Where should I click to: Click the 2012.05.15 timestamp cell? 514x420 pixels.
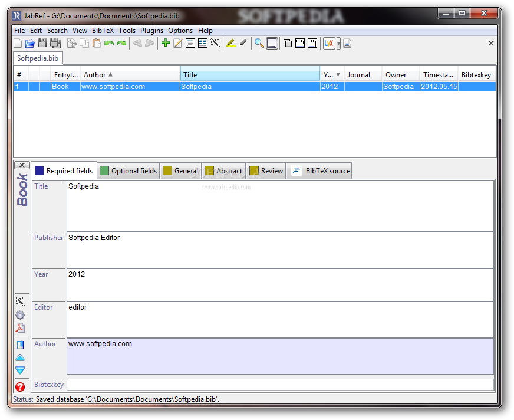(439, 87)
